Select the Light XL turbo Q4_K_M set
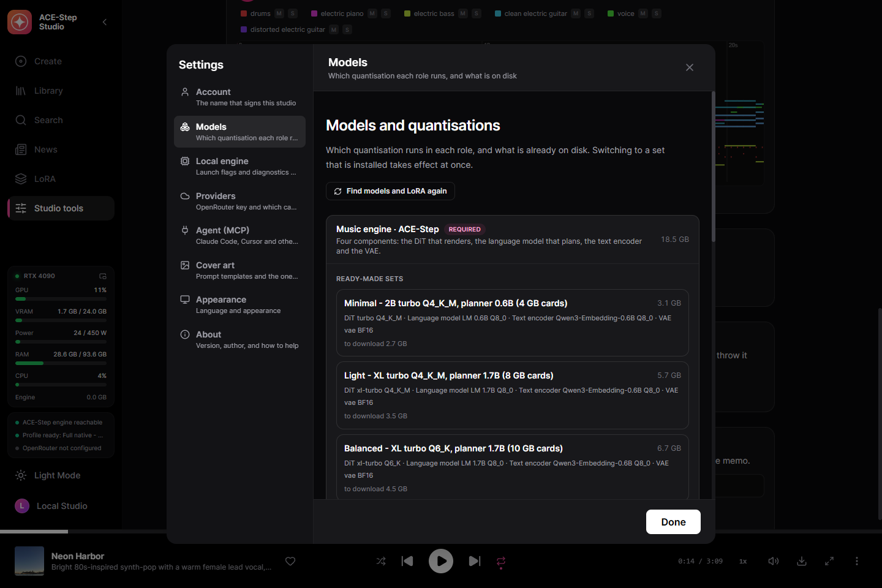Viewport: 882px width, 588px height. (513, 395)
